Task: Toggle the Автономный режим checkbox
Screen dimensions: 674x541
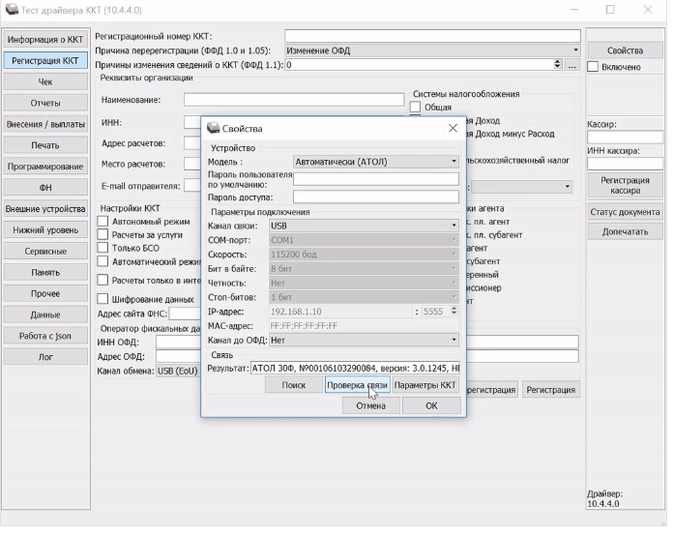Action: (x=103, y=221)
